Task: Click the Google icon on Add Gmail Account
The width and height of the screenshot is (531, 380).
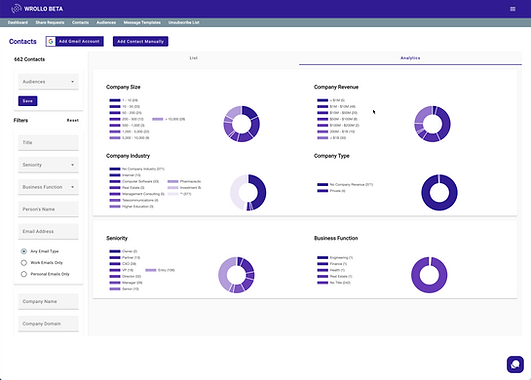Action: [51, 41]
